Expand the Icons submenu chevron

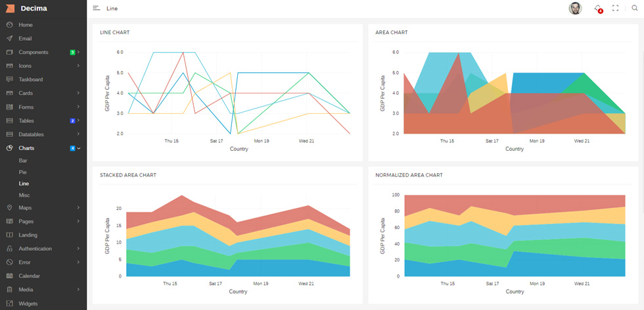(x=78, y=66)
